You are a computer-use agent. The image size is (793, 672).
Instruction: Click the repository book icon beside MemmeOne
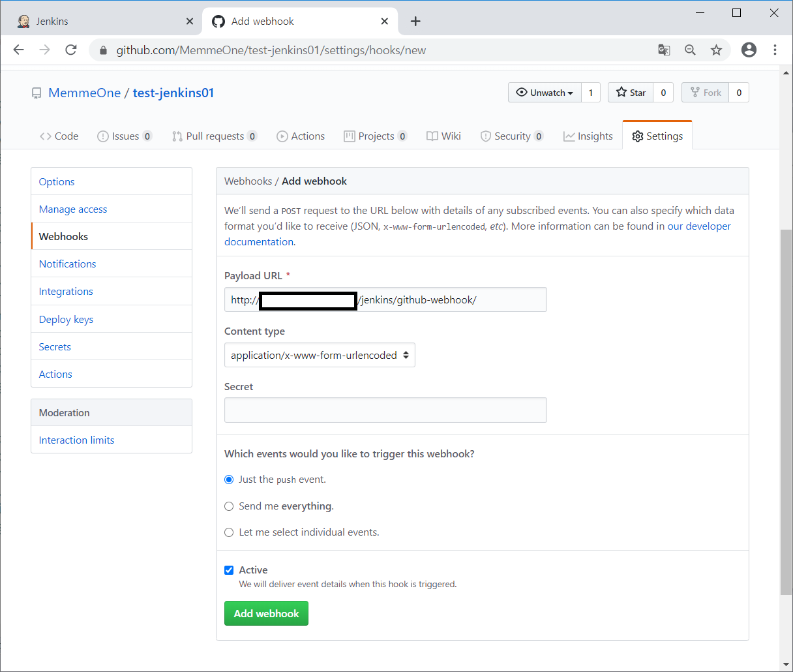click(37, 93)
